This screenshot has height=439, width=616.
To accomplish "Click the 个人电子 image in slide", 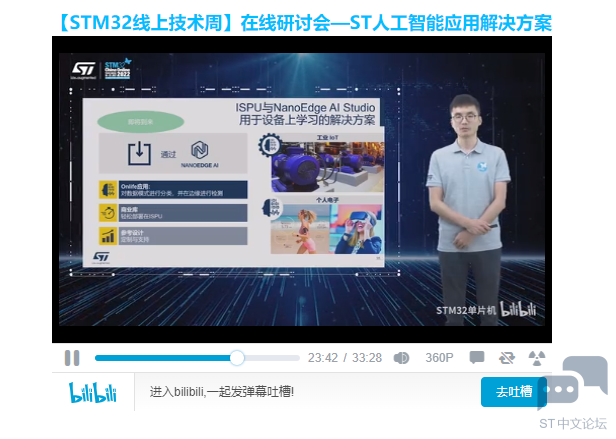I will coord(327,229).
